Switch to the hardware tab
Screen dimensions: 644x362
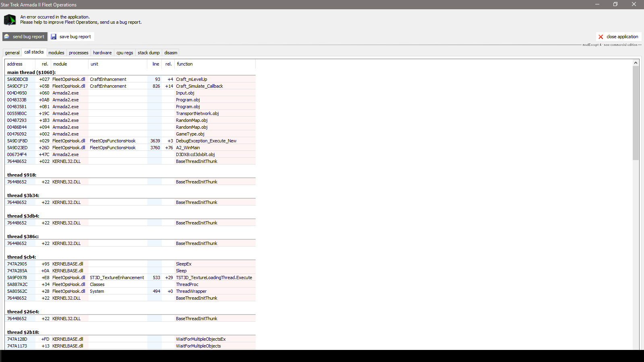tap(102, 53)
